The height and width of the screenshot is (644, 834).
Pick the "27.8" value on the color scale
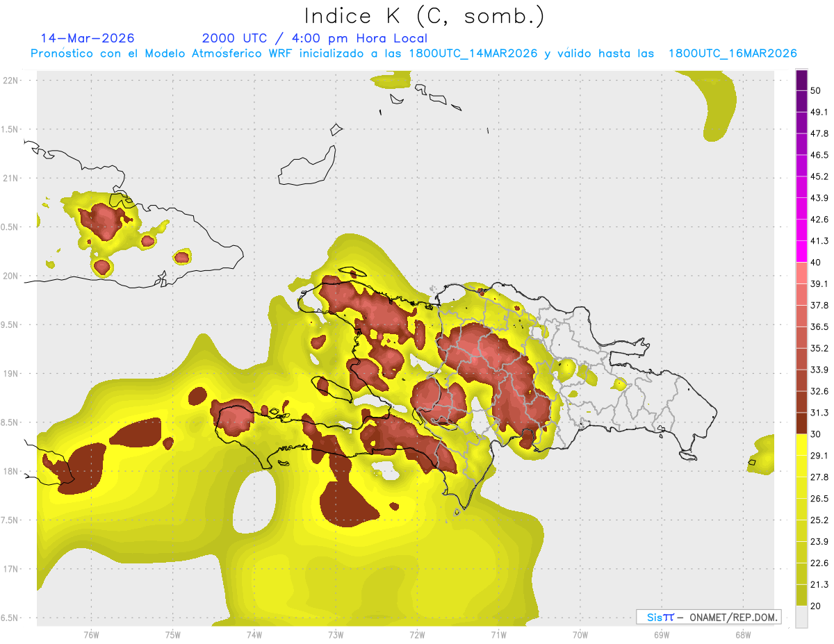click(x=819, y=477)
